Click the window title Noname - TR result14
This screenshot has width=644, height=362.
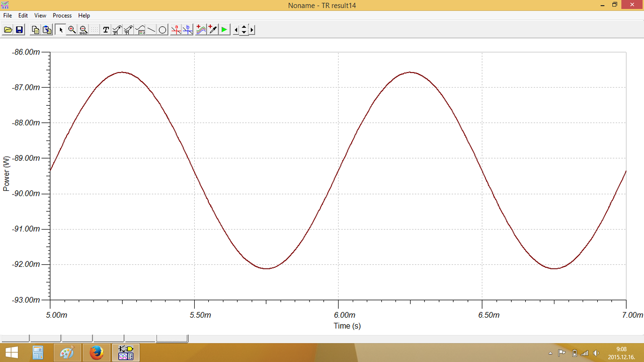[322, 5]
